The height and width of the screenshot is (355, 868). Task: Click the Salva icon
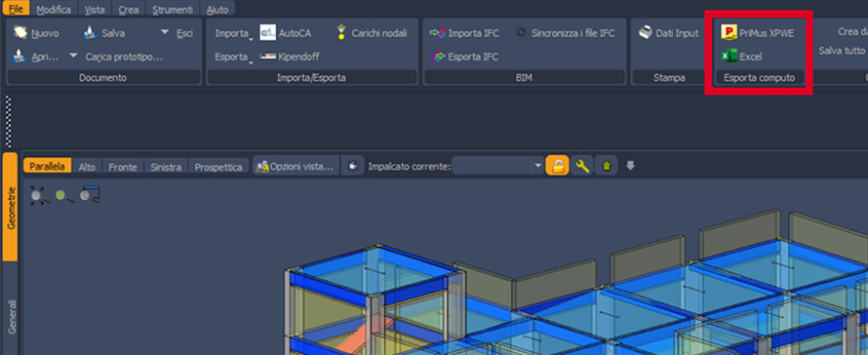coord(91,33)
